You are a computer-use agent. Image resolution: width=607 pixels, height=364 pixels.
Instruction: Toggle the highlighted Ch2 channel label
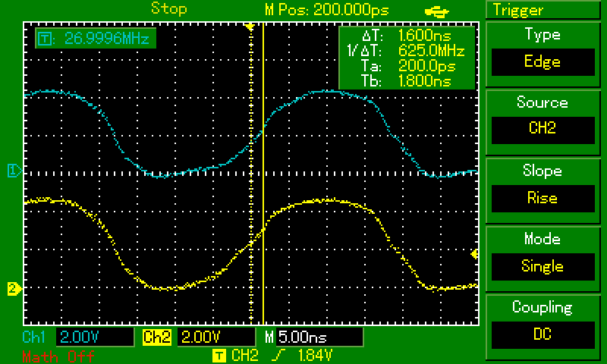click(x=155, y=337)
